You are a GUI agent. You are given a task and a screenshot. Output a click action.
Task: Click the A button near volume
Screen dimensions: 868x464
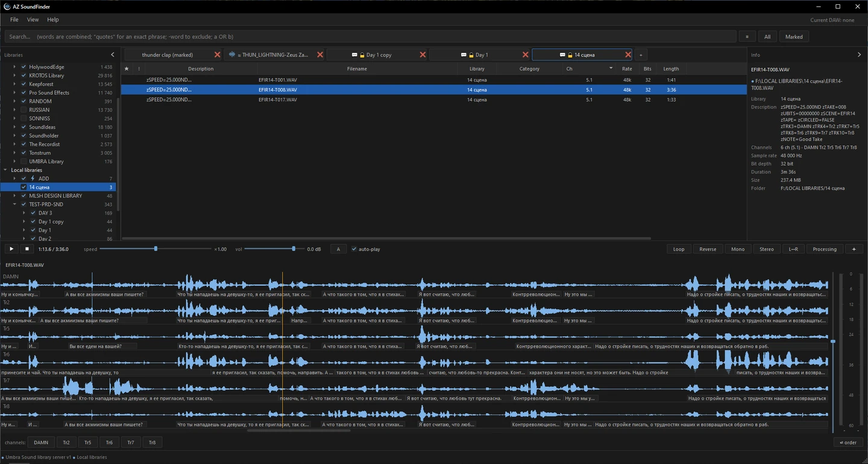tap(338, 249)
